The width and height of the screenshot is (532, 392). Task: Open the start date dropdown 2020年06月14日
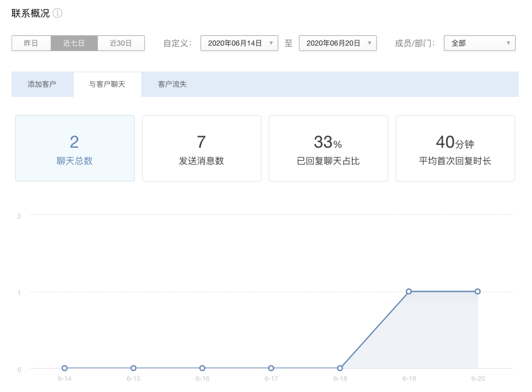(239, 43)
